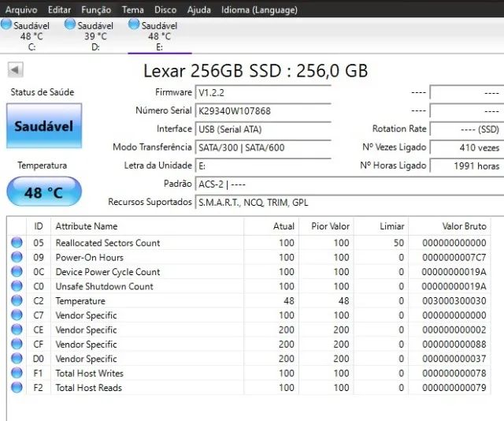The width and height of the screenshot is (504, 421).
Task: Click raw value 000000000078
Action: [454, 374]
